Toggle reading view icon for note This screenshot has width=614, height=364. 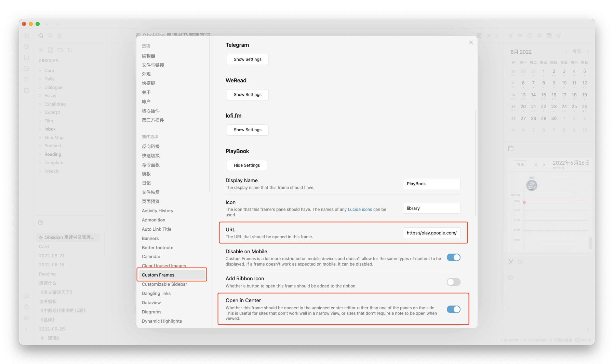pyautogui.click(x=480, y=36)
